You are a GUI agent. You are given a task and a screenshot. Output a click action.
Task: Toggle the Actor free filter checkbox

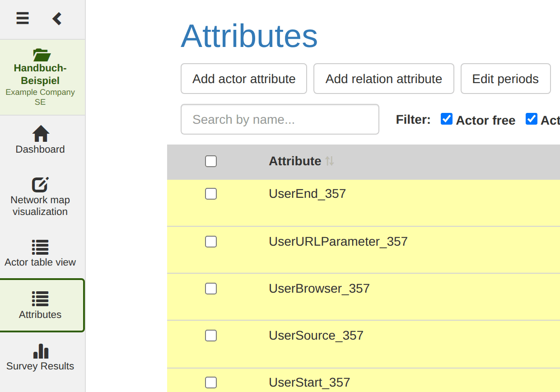(x=446, y=119)
